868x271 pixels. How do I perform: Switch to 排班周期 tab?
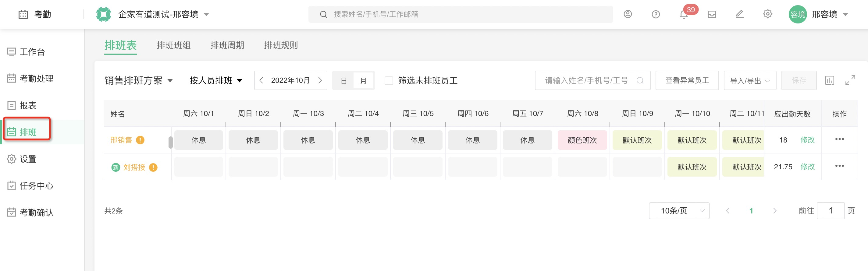click(227, 45)
